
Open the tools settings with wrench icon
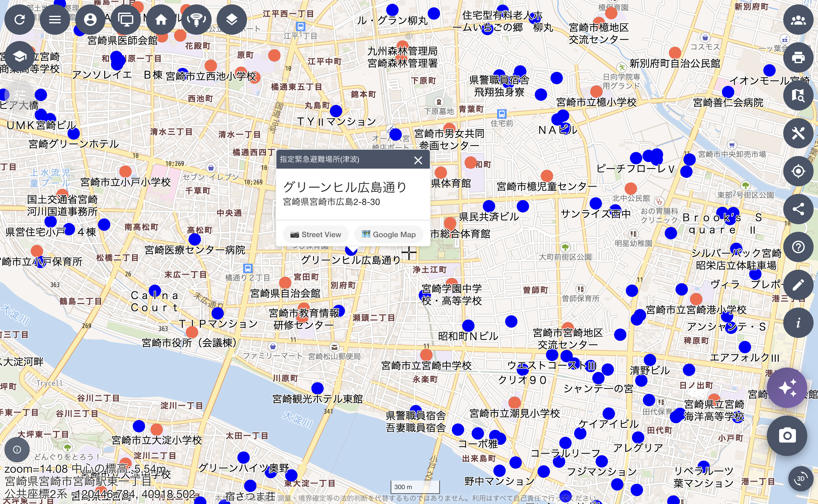(798, 134)
